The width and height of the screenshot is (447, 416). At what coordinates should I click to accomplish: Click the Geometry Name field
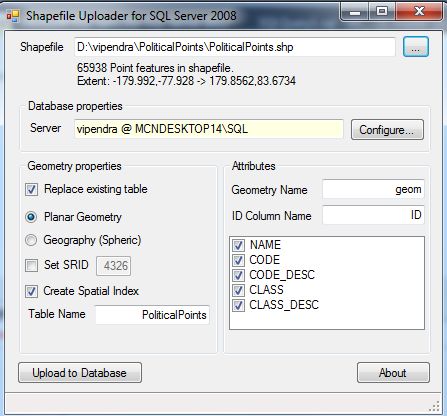[x=373, y=189]
